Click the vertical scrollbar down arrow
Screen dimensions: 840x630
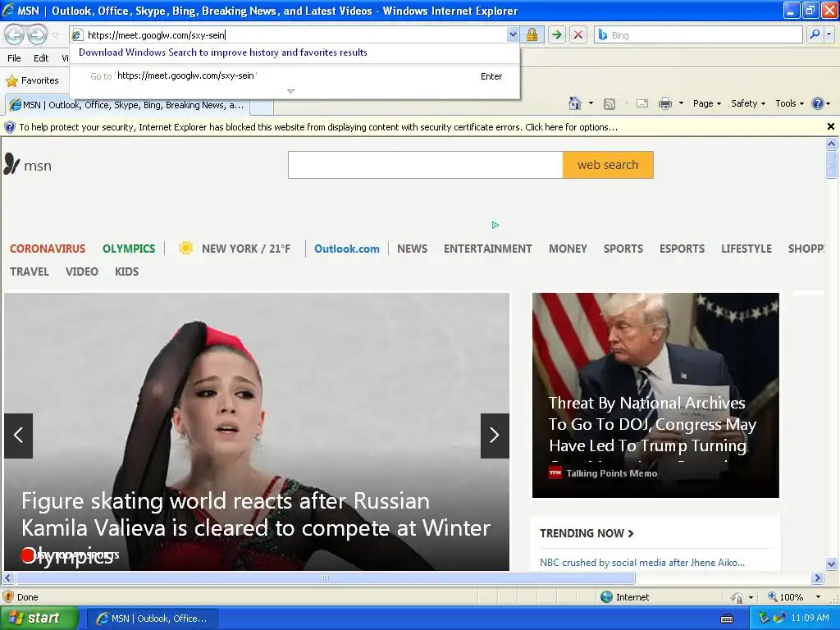[x=832, y=564]
